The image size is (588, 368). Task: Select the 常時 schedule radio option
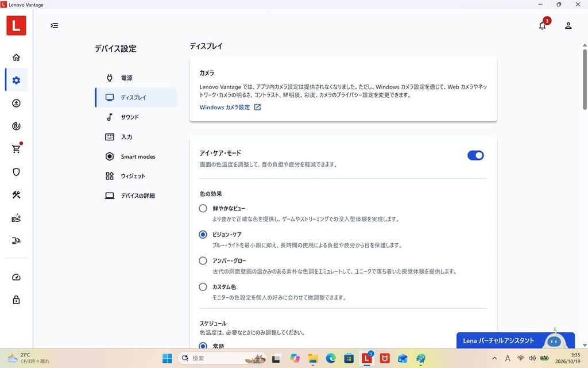203,346
